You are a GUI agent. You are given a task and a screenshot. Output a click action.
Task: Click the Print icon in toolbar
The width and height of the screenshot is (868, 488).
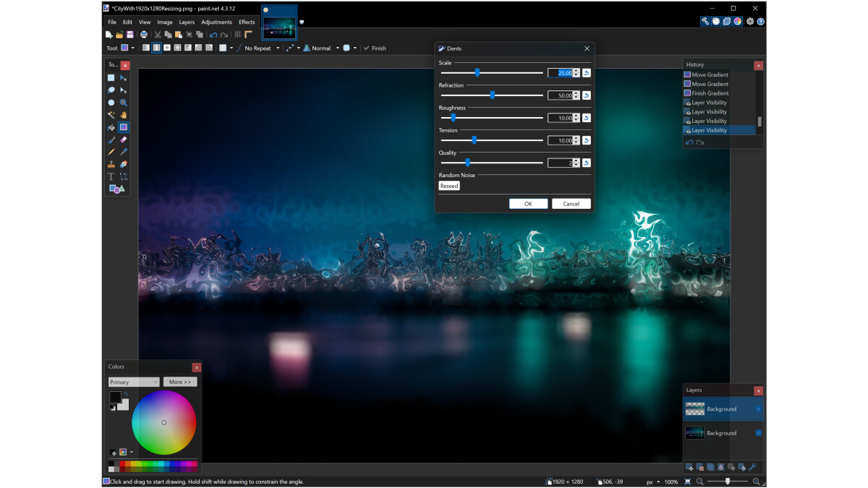click(144, 35)
